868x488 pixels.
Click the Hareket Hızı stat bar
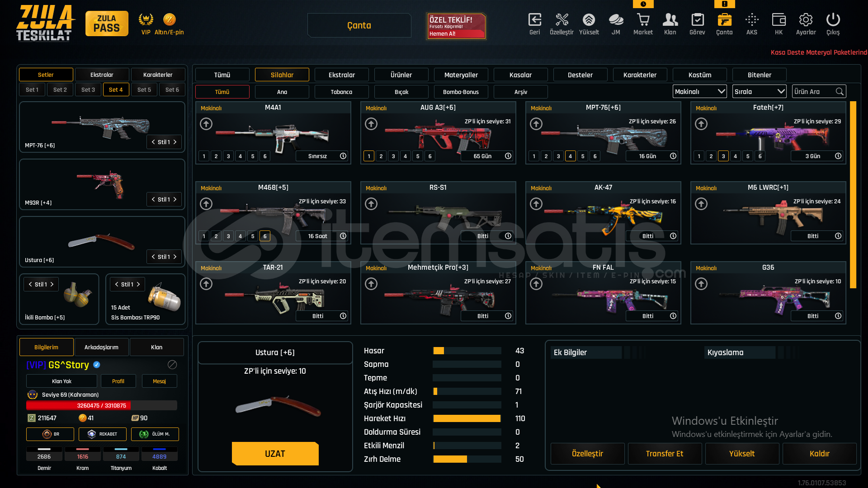pos(467,419)
